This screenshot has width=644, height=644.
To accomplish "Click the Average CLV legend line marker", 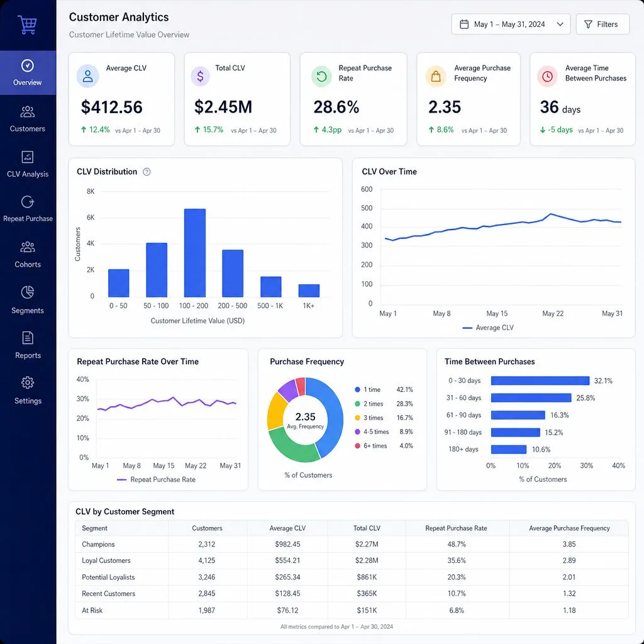I will click(467, 328).
